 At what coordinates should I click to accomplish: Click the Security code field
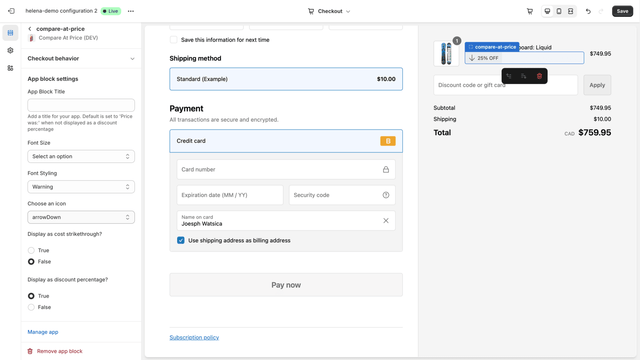pos(342,195)
